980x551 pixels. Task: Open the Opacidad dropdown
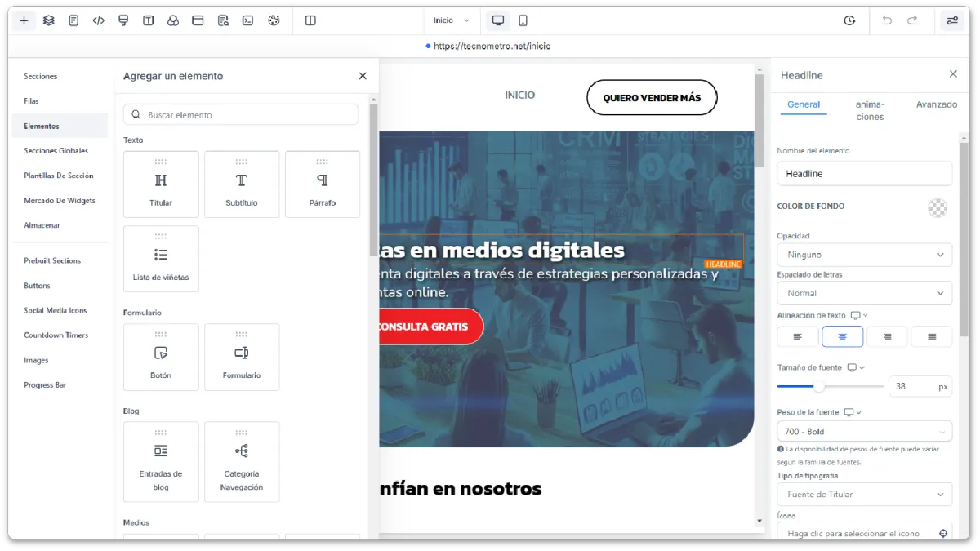pos(865,255)
